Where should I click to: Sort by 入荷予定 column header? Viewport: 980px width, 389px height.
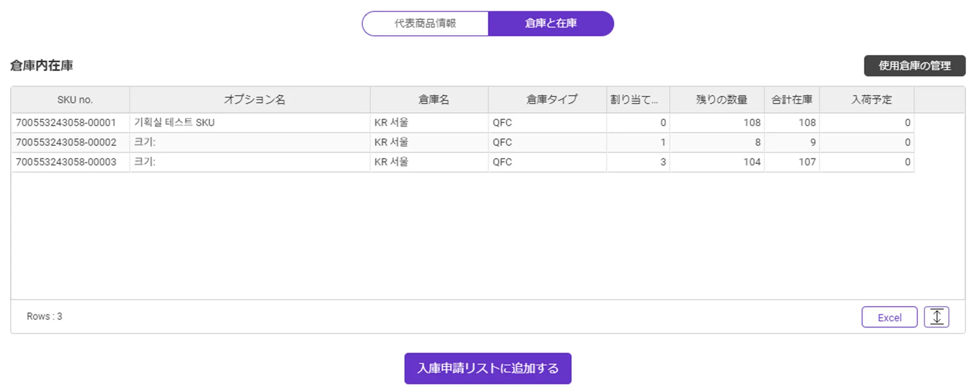click(x=871, y=100)
